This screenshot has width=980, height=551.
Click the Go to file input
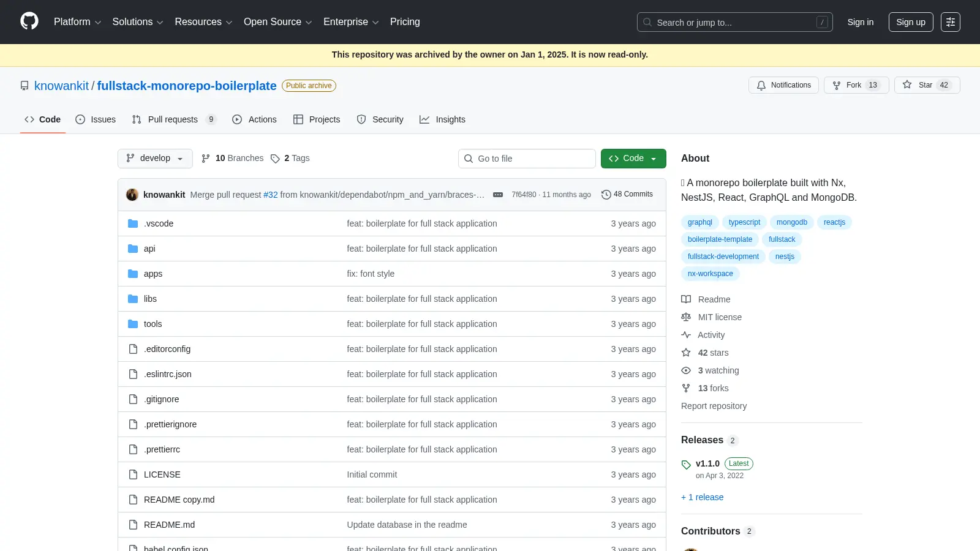coord(527,159)
